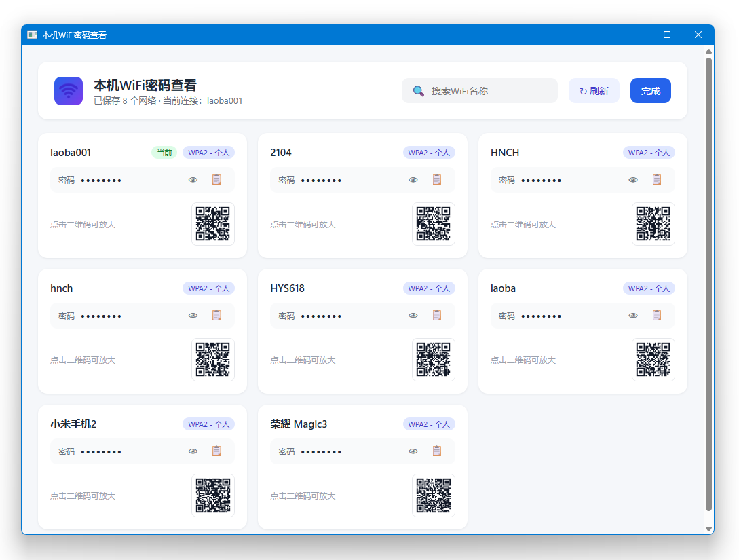Click the scrollbar up arrow
Viewport: 739px width, 560px height.
coord(708,51)
